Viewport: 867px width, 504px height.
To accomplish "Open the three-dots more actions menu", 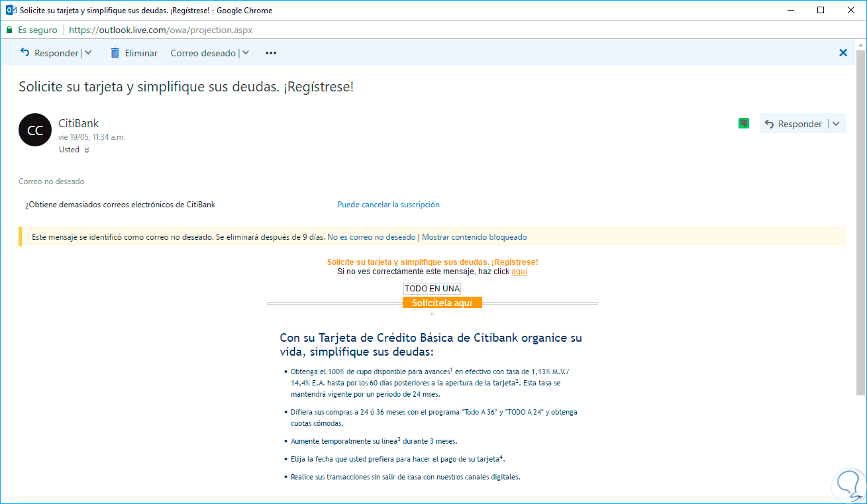I will coord(271,53).
